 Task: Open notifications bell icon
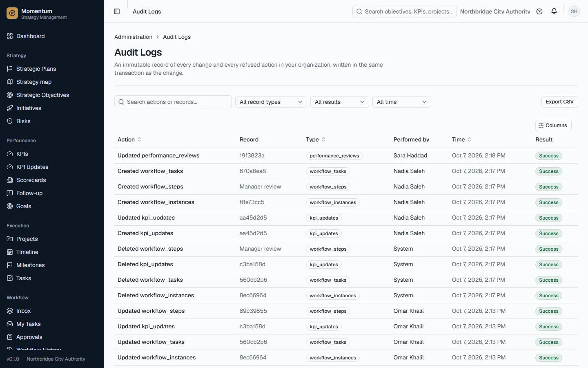point(554,11)
